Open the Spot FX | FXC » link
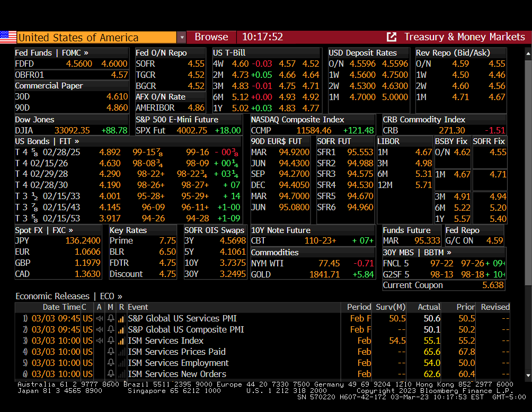 pos(44,230)
